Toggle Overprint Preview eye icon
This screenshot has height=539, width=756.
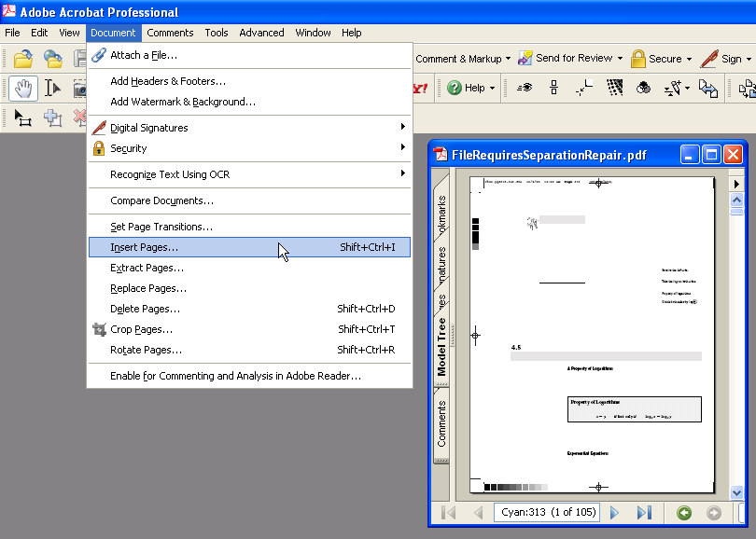tap(525, 88)
